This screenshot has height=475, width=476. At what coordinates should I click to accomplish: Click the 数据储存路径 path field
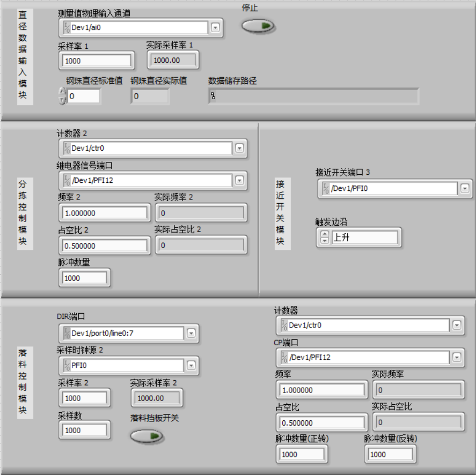(x=313, y=96)
